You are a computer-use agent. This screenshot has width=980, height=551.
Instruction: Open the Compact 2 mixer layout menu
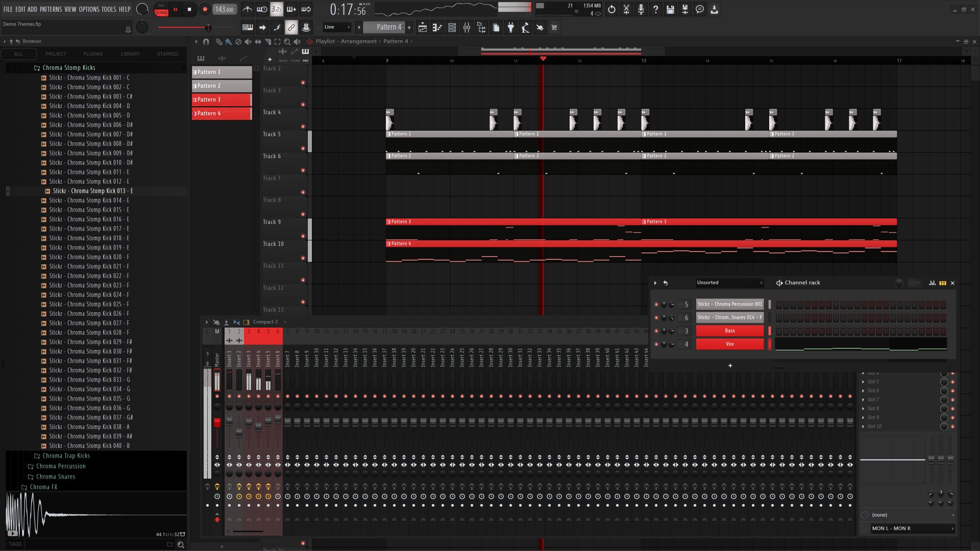tap(265, 322)
